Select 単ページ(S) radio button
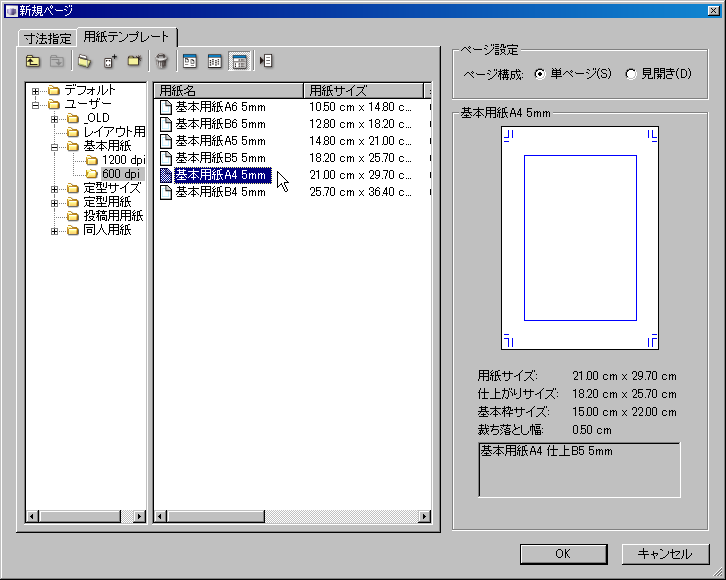This screenshot has width=726, height=580. [539, 74]
